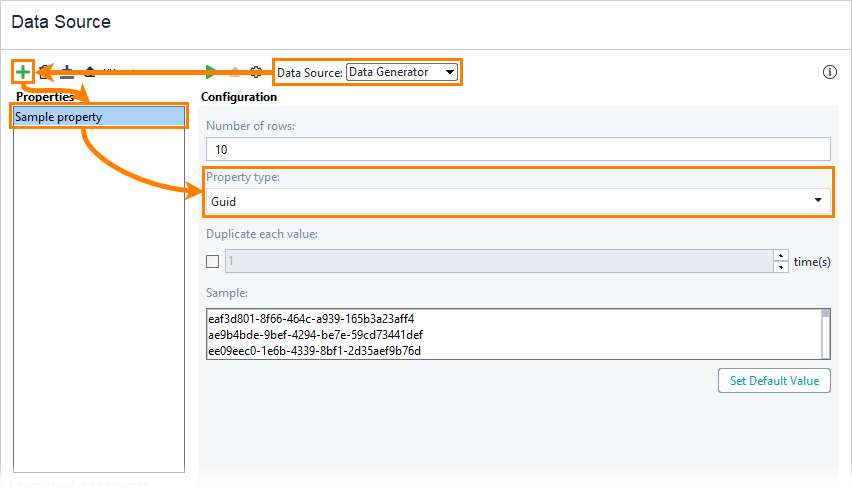Select Sample property in Properties list

tap(99, 117)
